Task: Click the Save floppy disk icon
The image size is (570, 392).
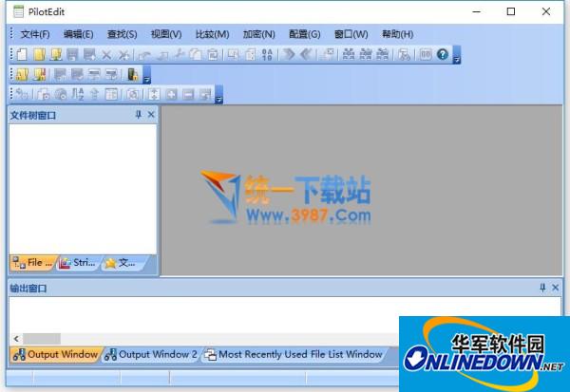Action: pyautogui.click(x=72, y=54)
